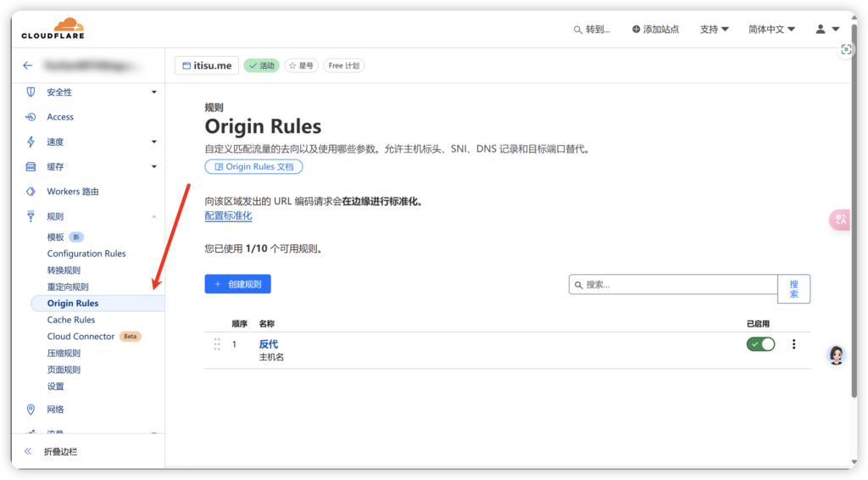The height and width of the screenshot is (480, 868).
Task: Open 压缩规则 in sidebar
Action: point(64,354)
